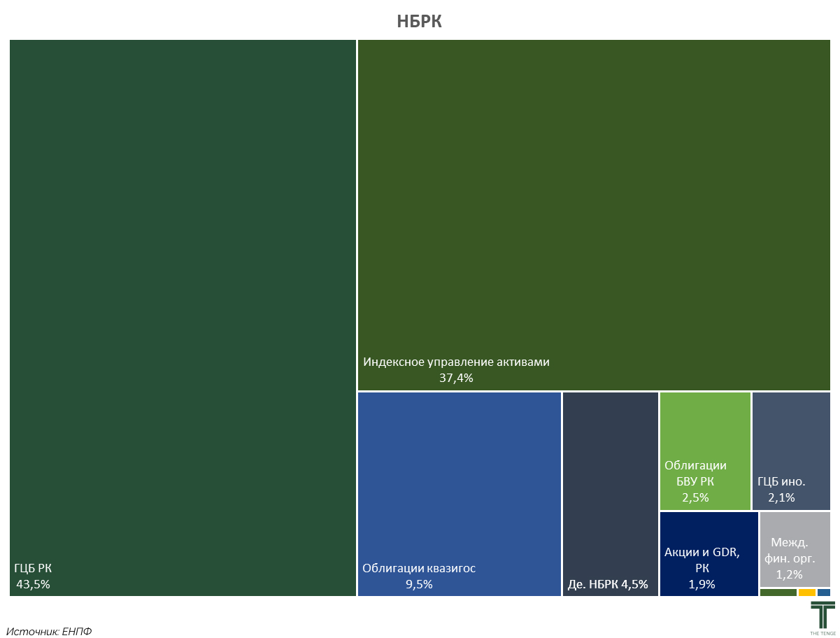Click the Де. НБРК 4,5% block
Image resolution: width=840 pixels, height=638 pixels.
(x=610, y=483)
